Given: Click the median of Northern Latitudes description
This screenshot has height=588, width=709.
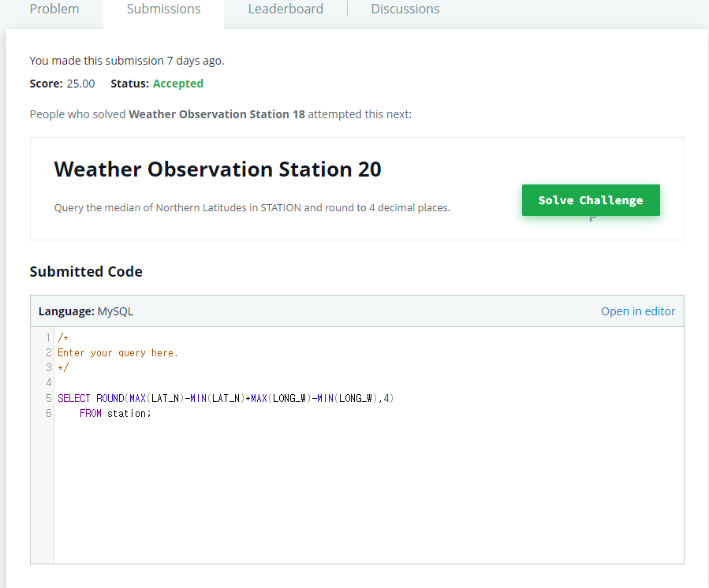Looking at the screenshot, I should pos(252,208).
